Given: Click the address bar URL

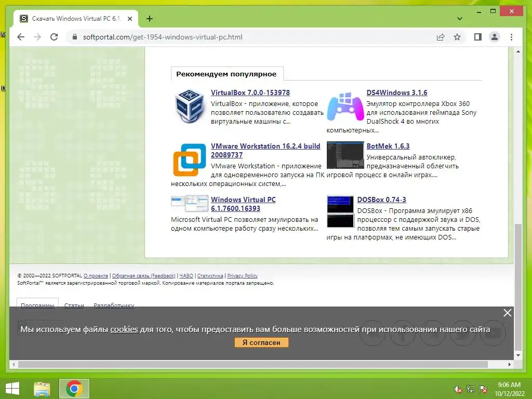Looking at the screenshot, I should point(163,37).
